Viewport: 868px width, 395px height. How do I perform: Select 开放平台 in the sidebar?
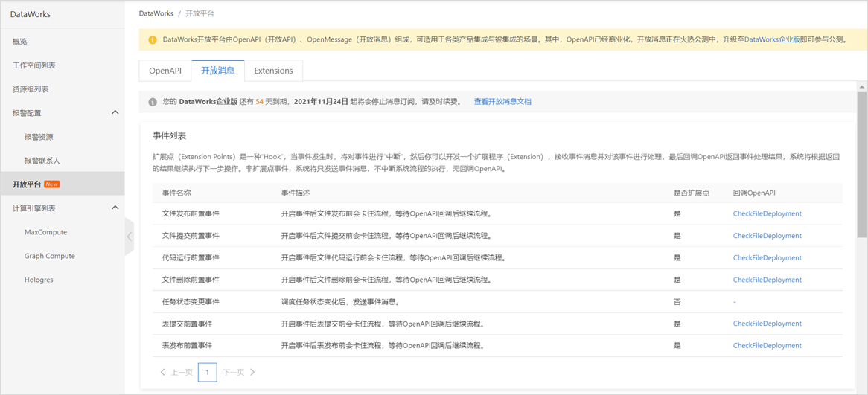pos(62,184)
